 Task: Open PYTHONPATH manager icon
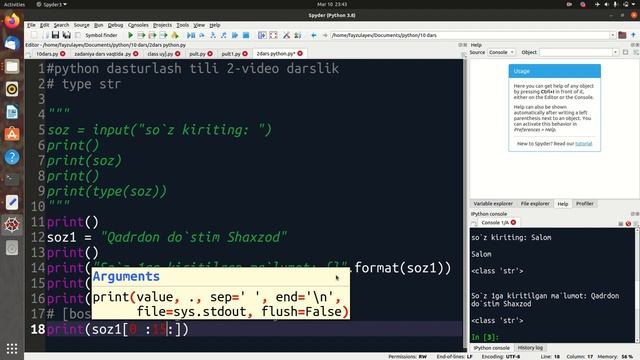coord(298,36)
